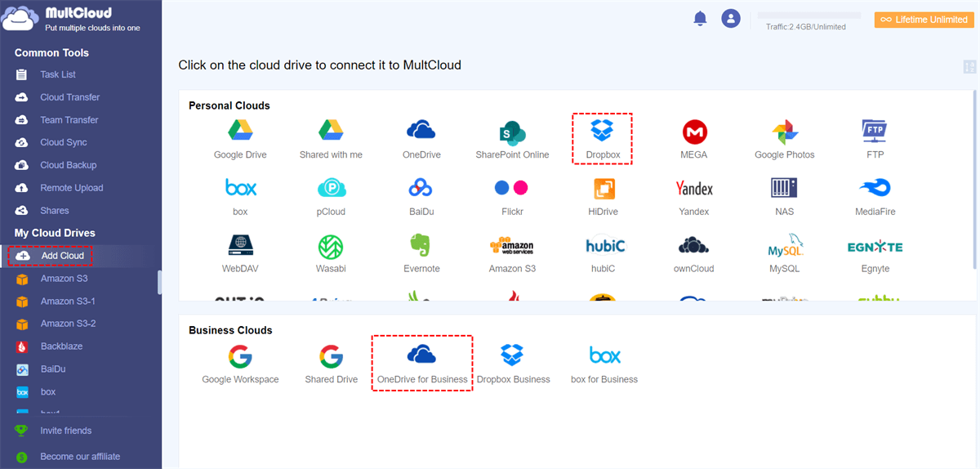Image resolution: width=980 pixels, height=469 pixels.
Task: Click Invite friends link
Action: click(x=65, y=431)
